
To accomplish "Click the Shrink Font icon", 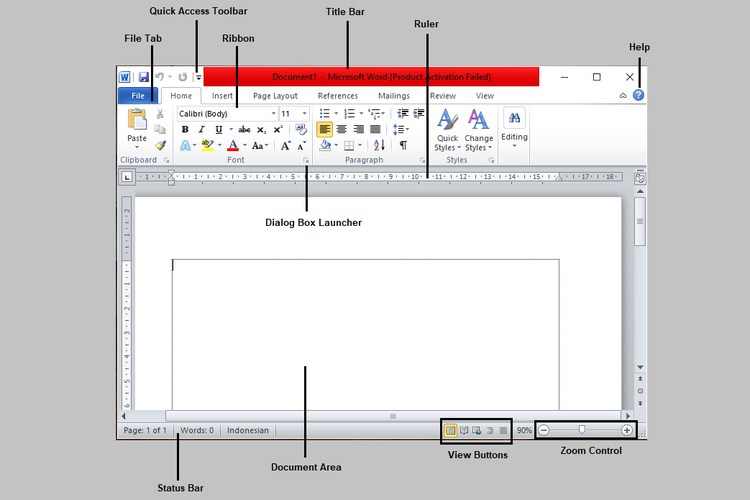I will tap(302, 145).
